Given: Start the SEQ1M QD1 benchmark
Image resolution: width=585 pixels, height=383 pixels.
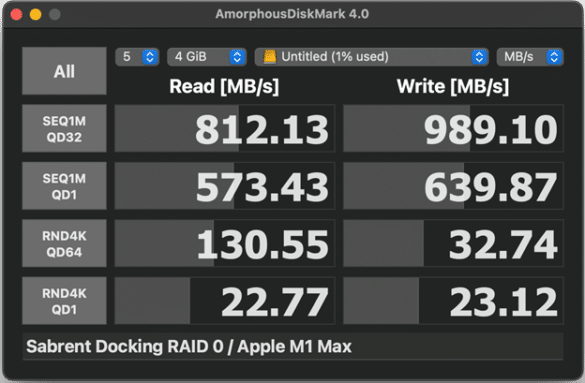Looking at the screenshot, I should point(64,186).
